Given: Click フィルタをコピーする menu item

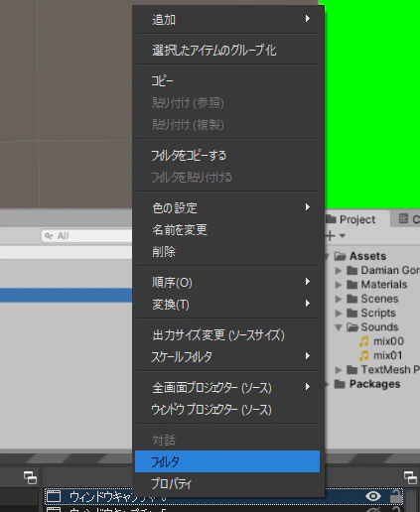Looking at the screenshot, I should click(x=227, y=155).
